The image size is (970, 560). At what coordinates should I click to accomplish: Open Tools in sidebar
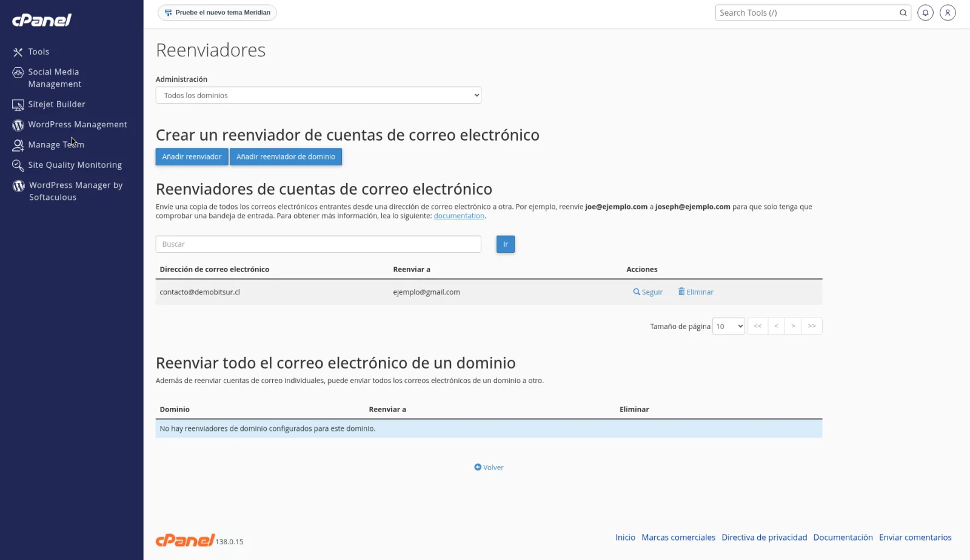click(39, 52)
